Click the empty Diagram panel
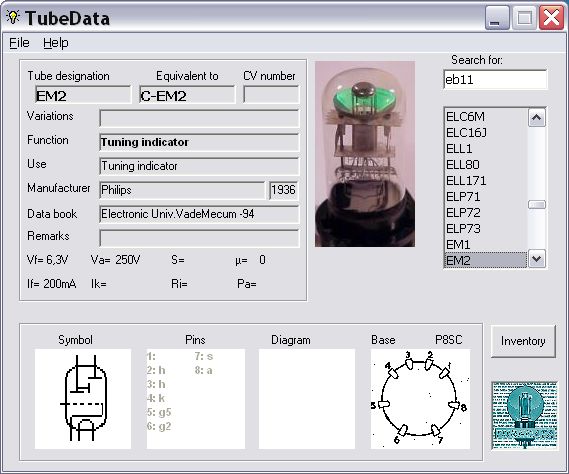This screenshot has width=569, height=474. coord(307,399)
